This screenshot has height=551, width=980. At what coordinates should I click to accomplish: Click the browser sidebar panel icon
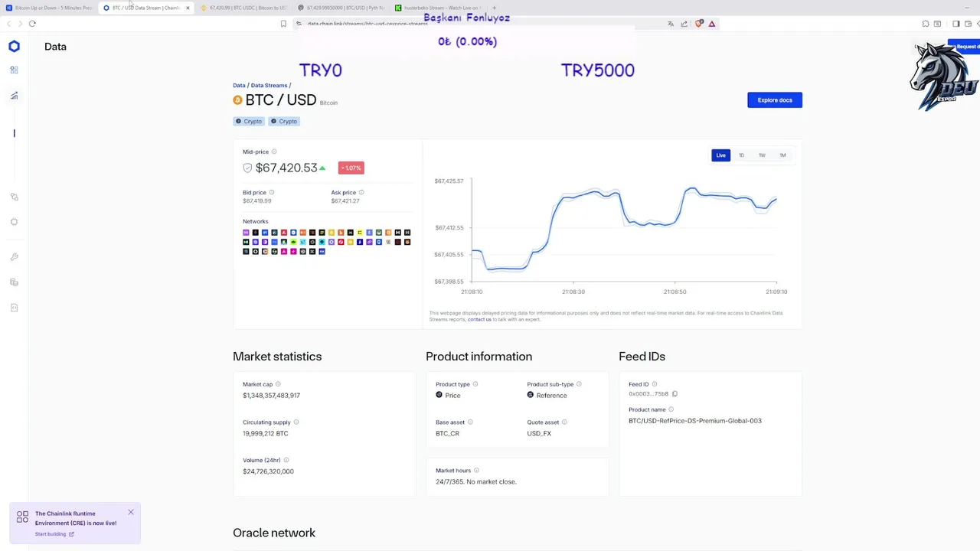tap(955, 24)
